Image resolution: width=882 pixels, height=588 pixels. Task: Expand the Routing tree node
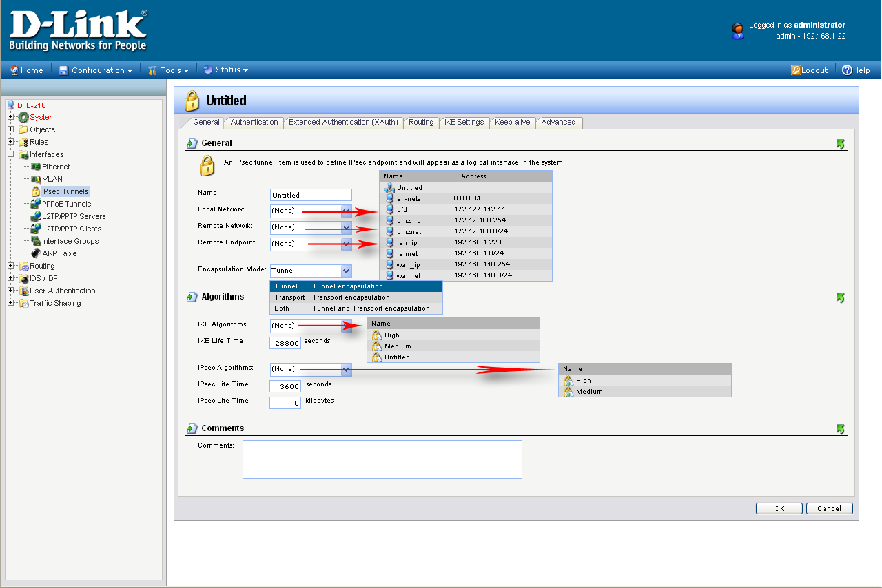point(11,266)
